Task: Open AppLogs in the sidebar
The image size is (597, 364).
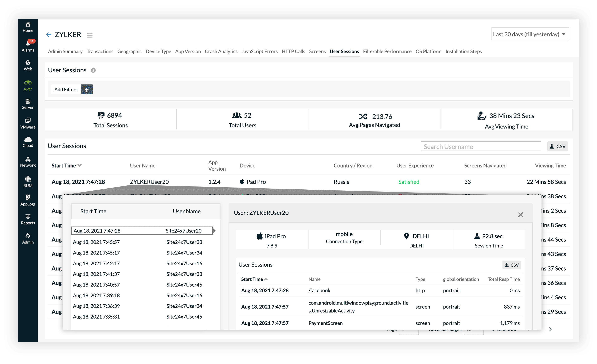Action: (28, 198)
